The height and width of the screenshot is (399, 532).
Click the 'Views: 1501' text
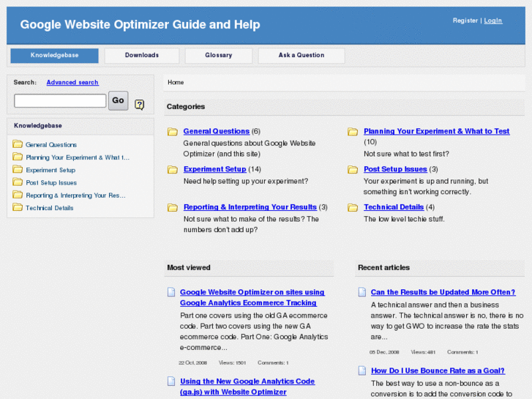(232, 363)
